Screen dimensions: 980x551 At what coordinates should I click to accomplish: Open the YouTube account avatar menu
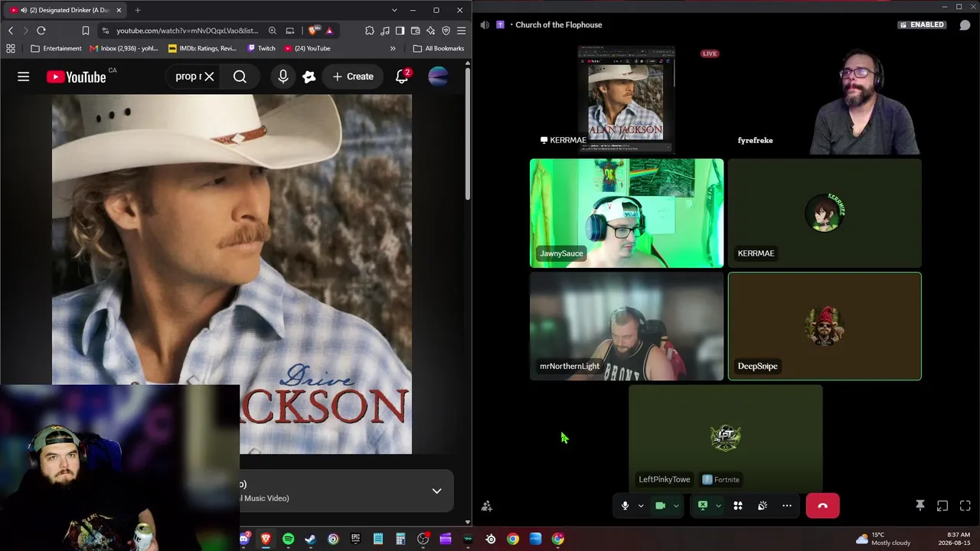438,77
